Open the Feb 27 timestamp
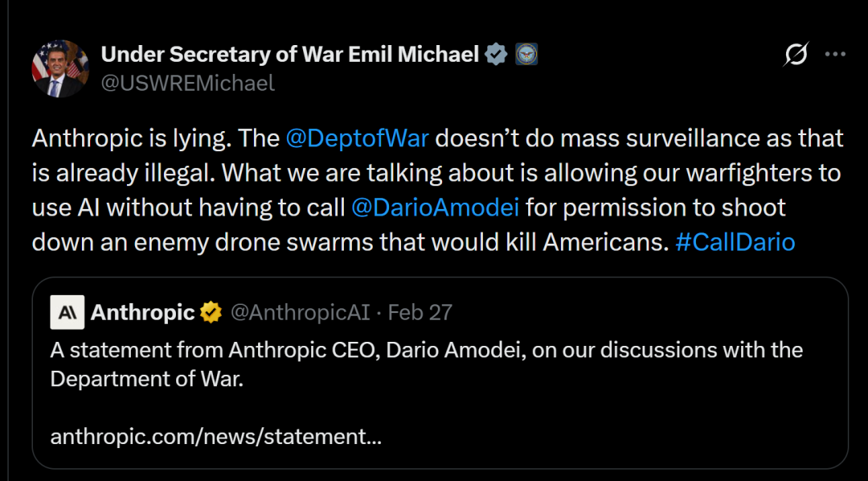 point(420,312)
